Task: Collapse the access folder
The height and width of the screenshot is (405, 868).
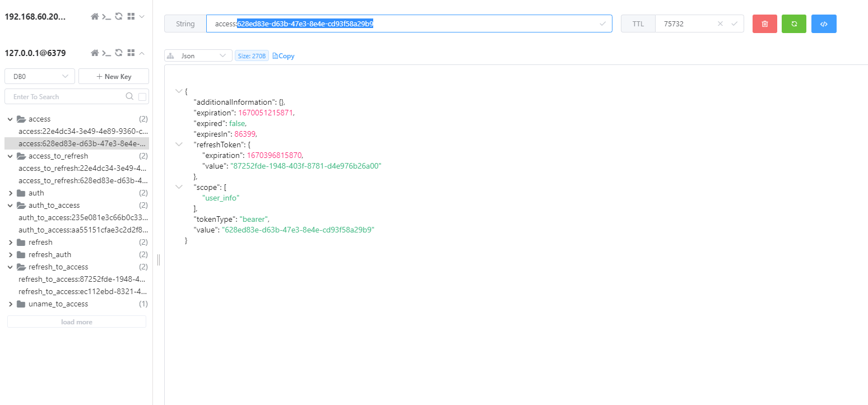Action: [11, 119]
